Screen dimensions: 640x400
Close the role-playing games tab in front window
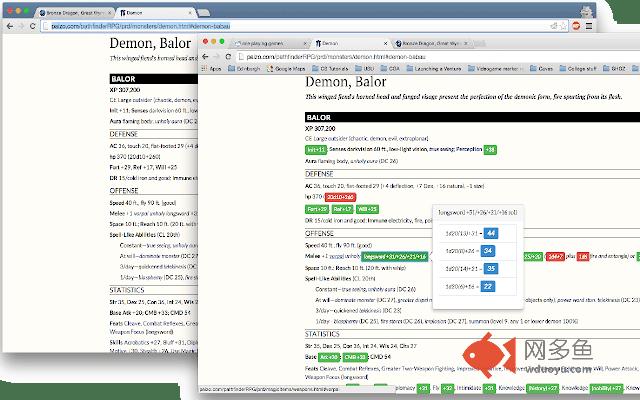tap(304, 43)
